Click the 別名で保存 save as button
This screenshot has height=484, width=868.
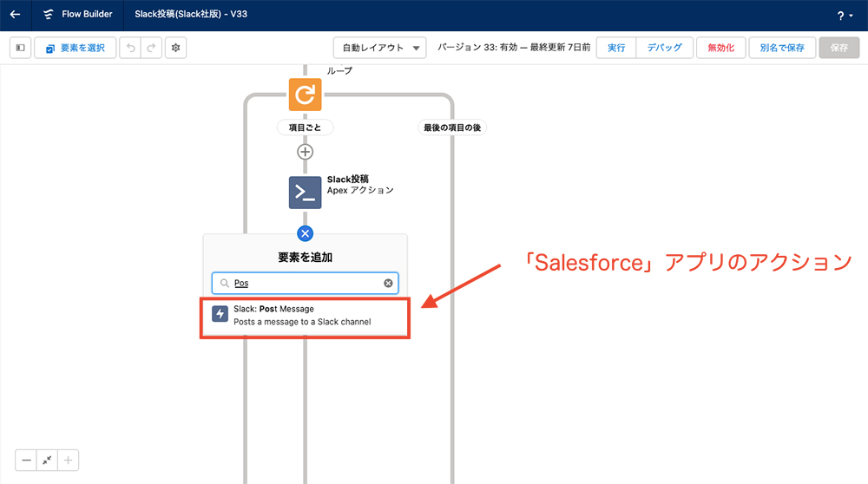[x=782, y=48]
